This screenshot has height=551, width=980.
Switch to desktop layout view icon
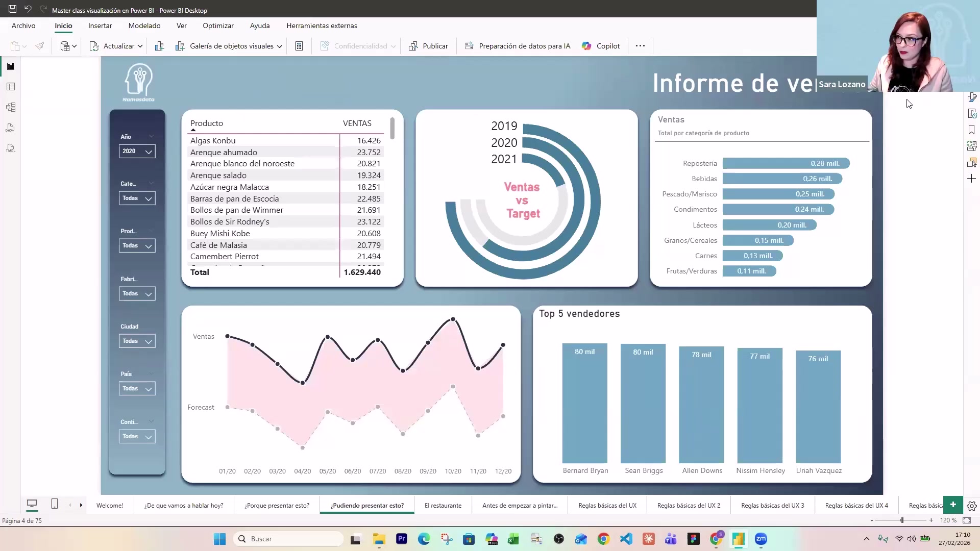[x=32, y=504]
